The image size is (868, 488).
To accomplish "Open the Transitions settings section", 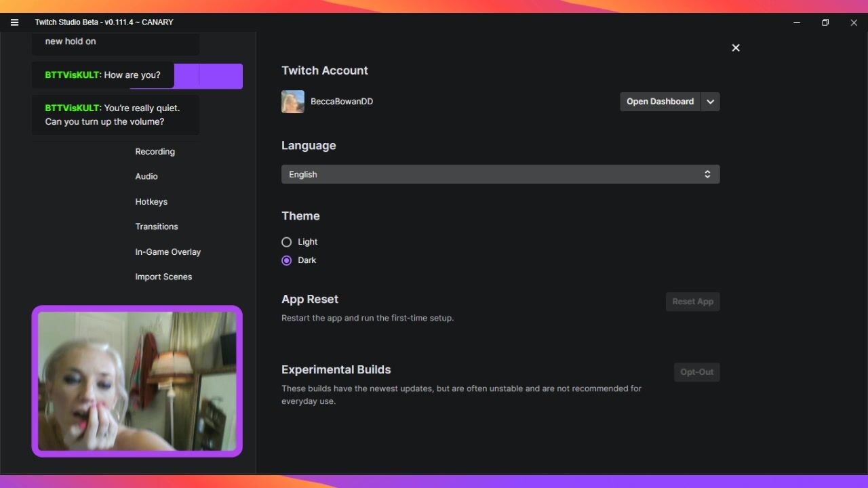I will pos(157,226).
